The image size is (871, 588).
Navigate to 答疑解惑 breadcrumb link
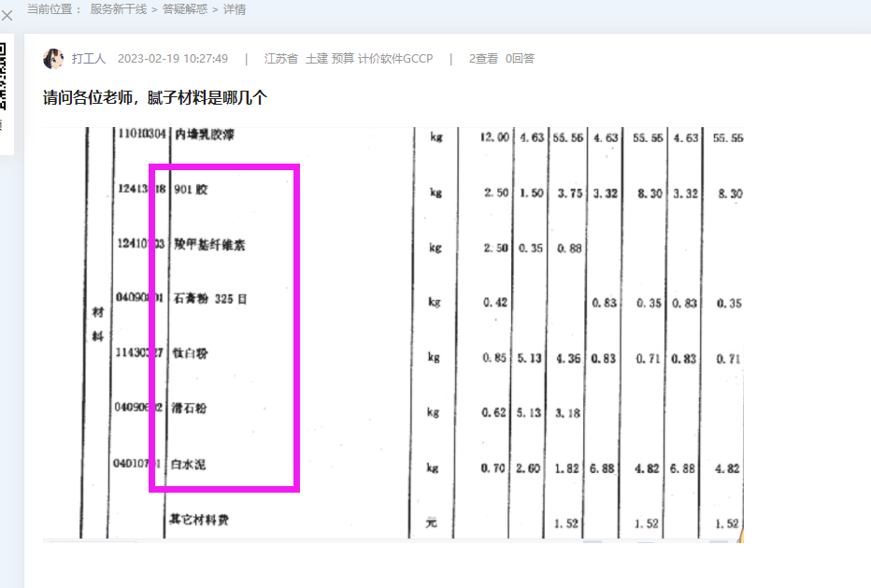click(185, 9)
